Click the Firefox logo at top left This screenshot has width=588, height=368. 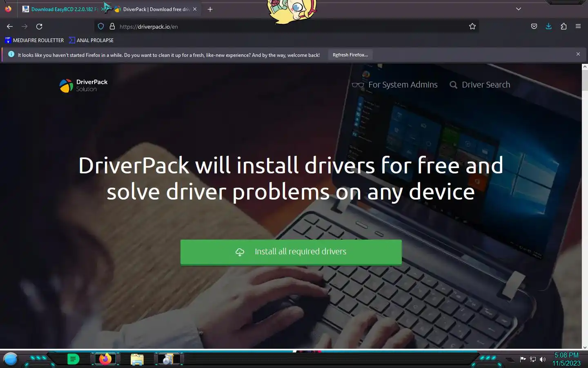coord(8,9)
